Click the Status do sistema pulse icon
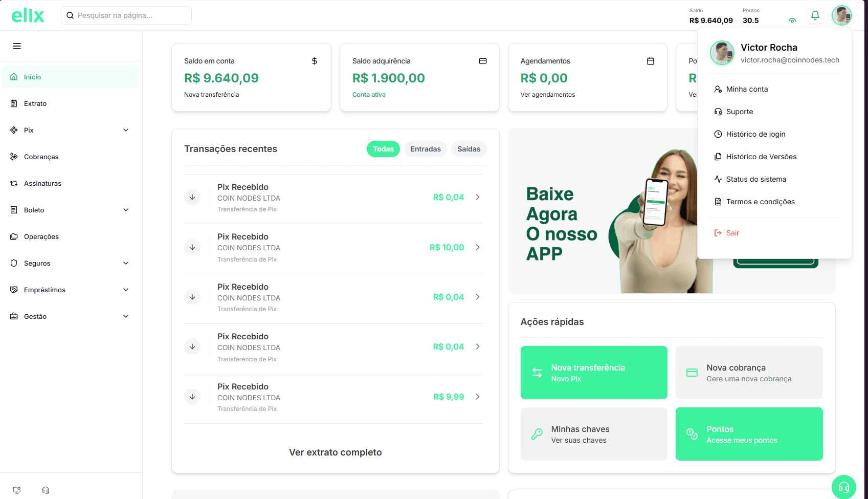 pos(718,179)
